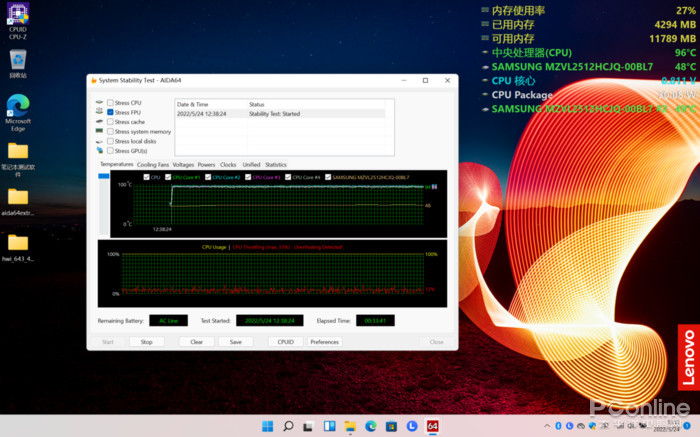Click the Bluetooth tray icon
This screenshot has width=700, height=437.
pyautogui.click(x=558, y=426)
